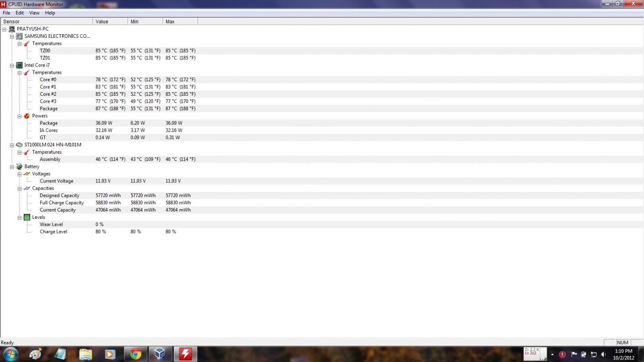644x362 pixels.
Task: Click the volume speaker icon in system tray
Action: tap(603, 354)
